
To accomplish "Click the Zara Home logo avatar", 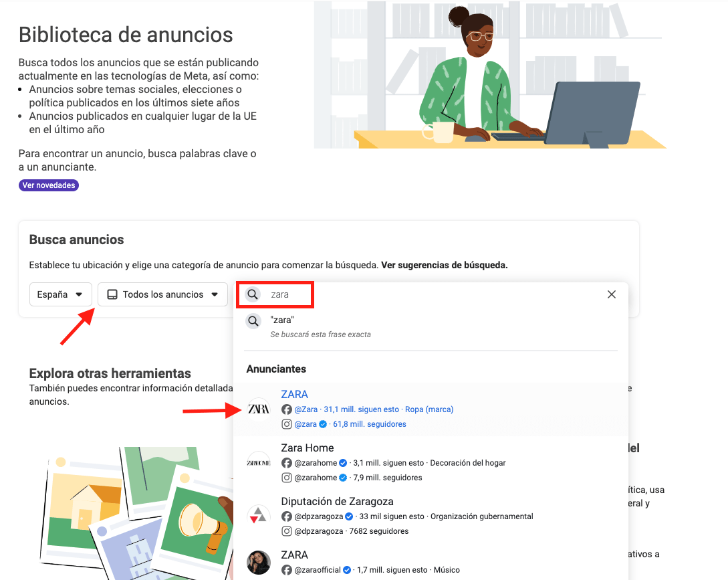I will (259, 462).
